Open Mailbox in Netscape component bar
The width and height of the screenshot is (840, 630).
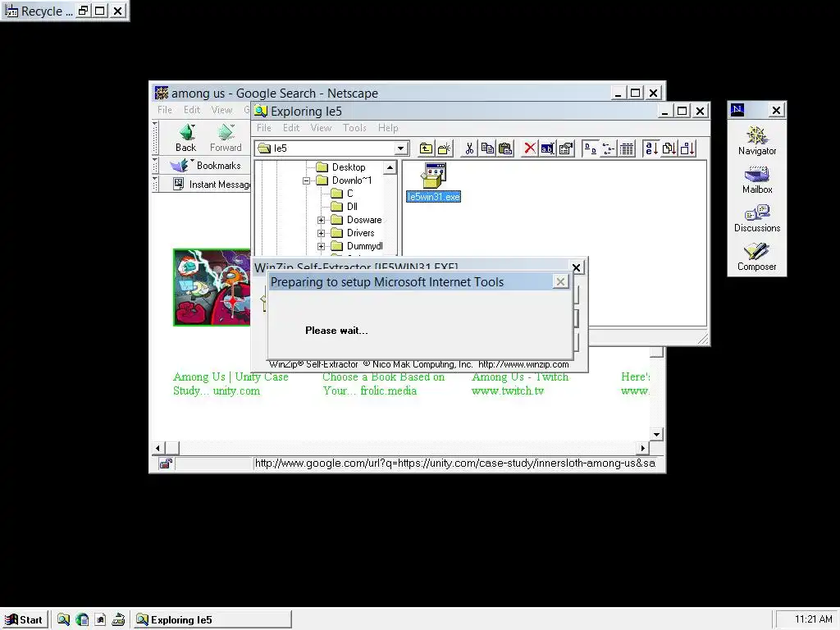756,180
